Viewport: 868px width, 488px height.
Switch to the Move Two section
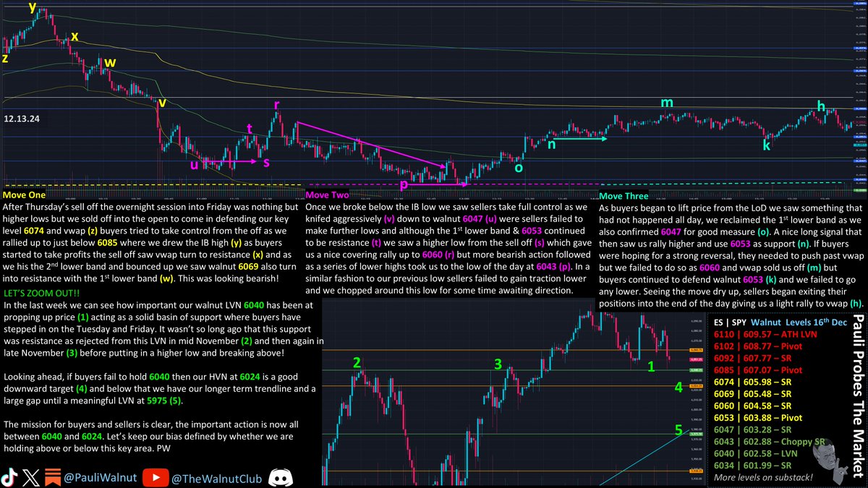(x=327, y=194)
